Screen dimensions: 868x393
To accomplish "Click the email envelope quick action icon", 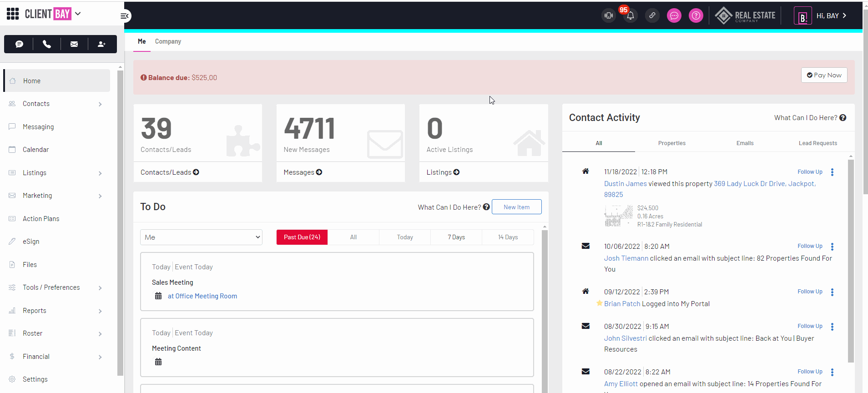I will 74,44.
